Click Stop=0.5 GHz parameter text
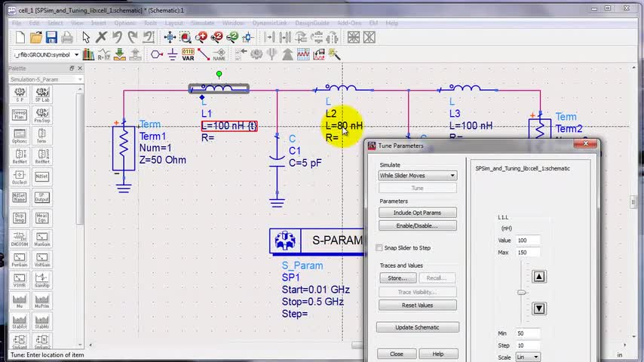 [x=312, y=302]
